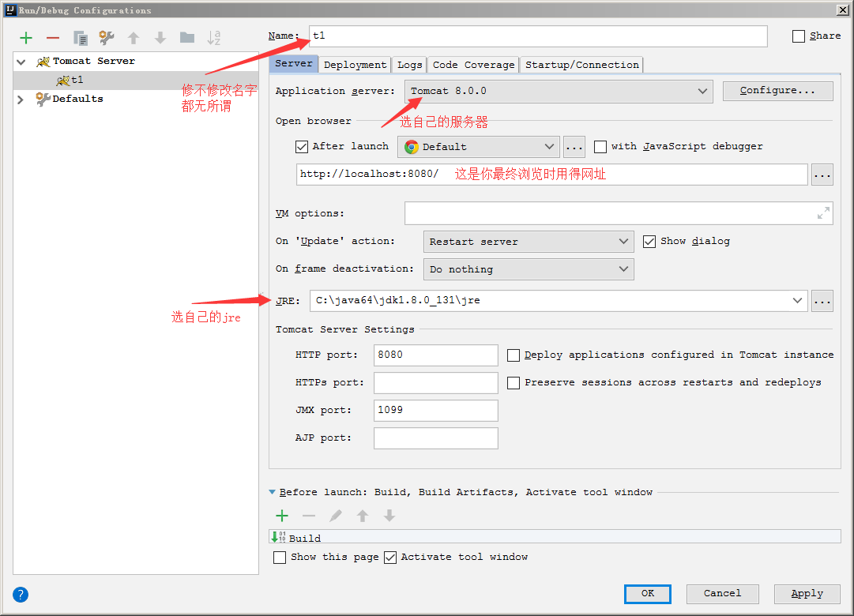Click the HTTP port field 8080
Screen dimensions: 854x616
(436, 355)
